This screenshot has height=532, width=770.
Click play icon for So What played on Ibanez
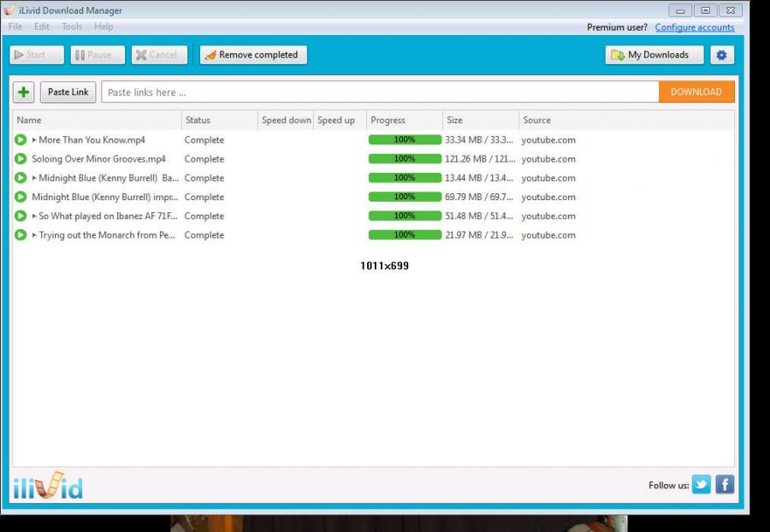pos(21,216)
